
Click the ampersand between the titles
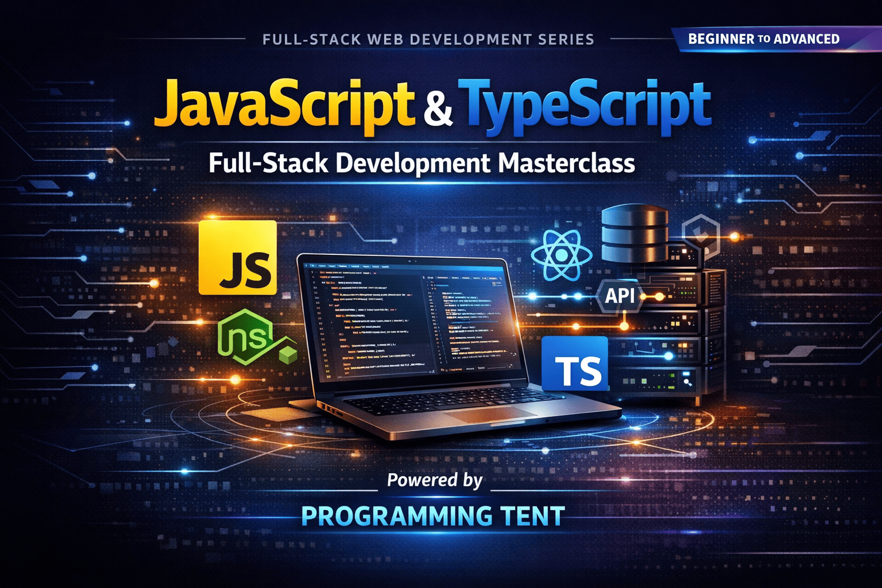439,109
